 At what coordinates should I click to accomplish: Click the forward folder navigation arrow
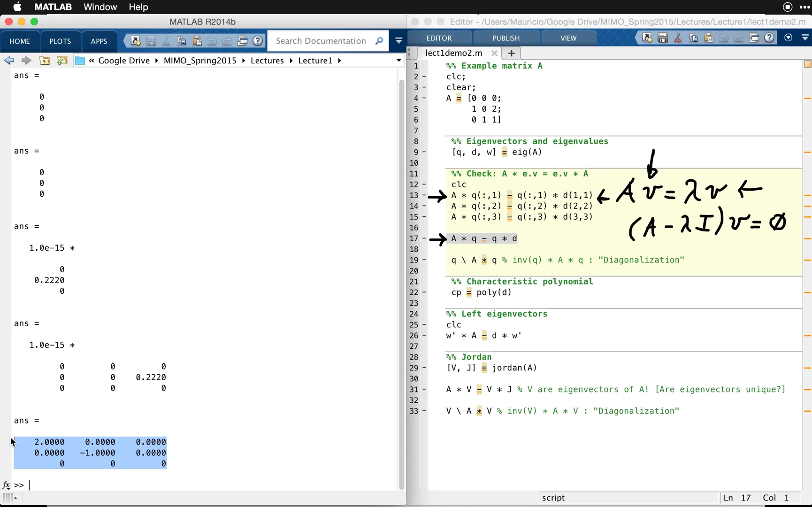[x=26, y=60]
